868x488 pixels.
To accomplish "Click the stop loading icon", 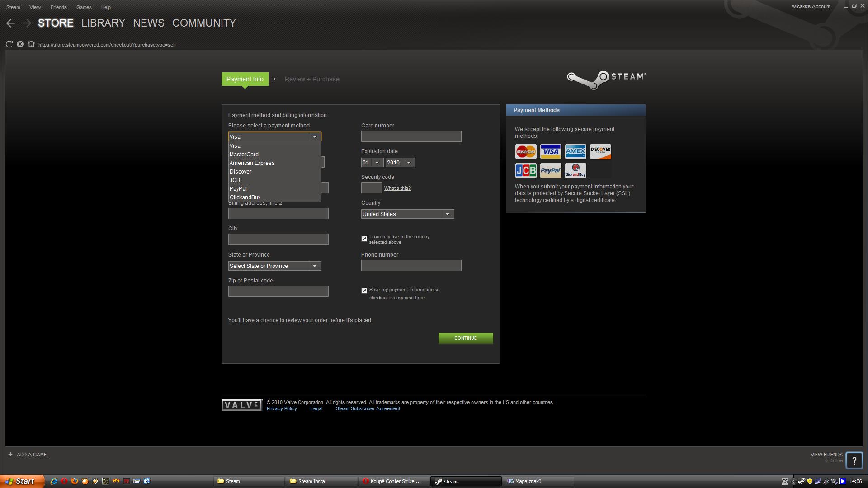I will point(20,44).
